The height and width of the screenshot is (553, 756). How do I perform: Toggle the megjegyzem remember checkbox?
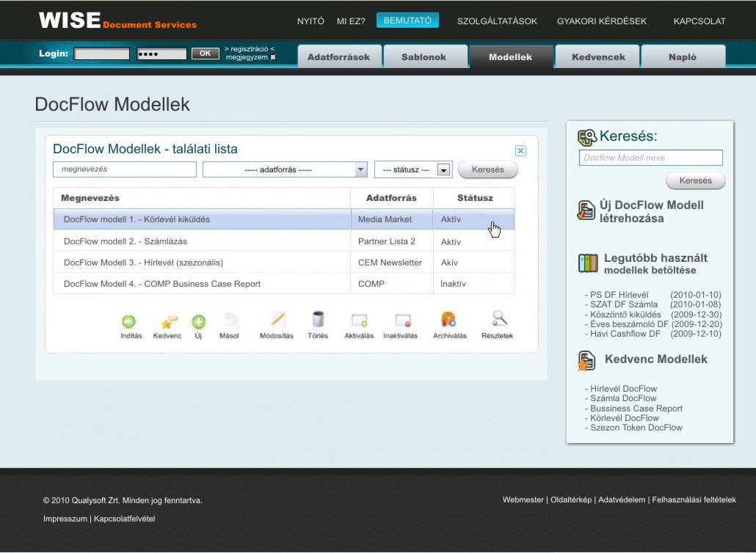tap(273, 57)
